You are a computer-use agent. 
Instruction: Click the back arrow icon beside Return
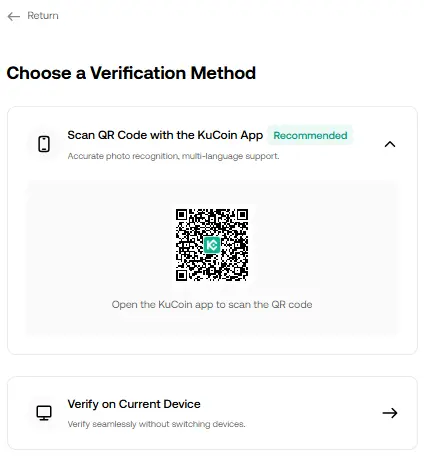point(14,16)
